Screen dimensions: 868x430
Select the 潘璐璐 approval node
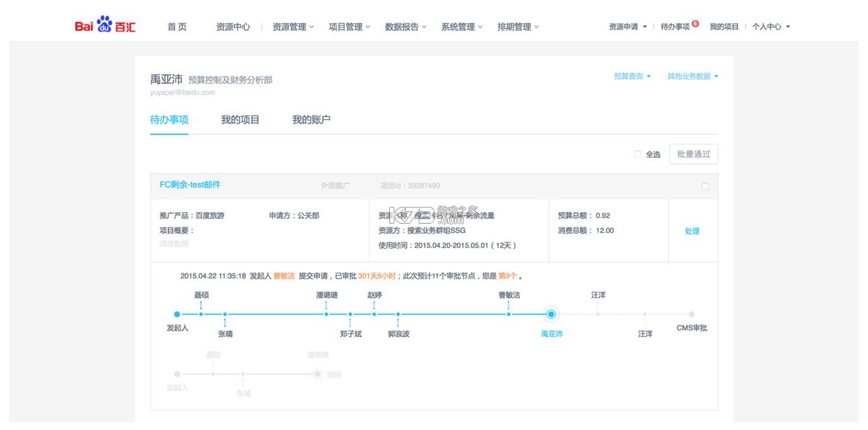[326, 315]
